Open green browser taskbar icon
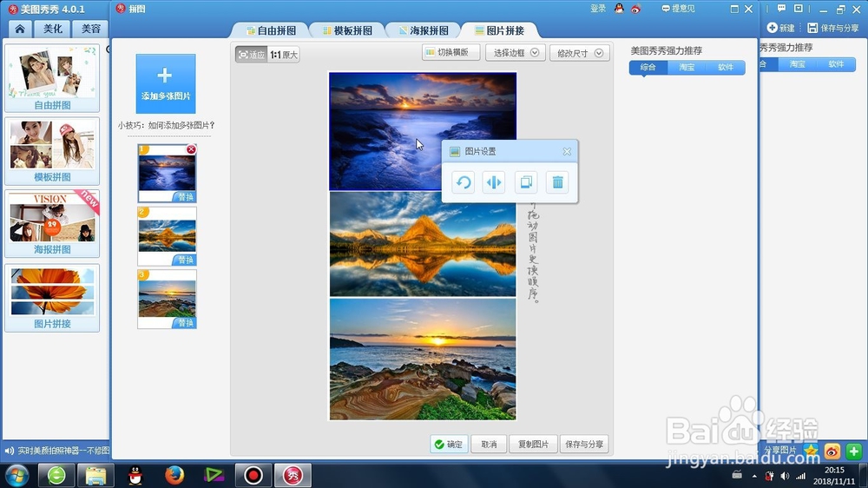 click(x=56, y=475)
